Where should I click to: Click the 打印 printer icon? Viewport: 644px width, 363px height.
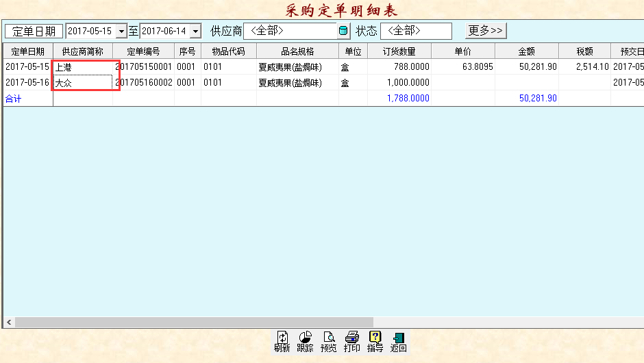(352, 342)
